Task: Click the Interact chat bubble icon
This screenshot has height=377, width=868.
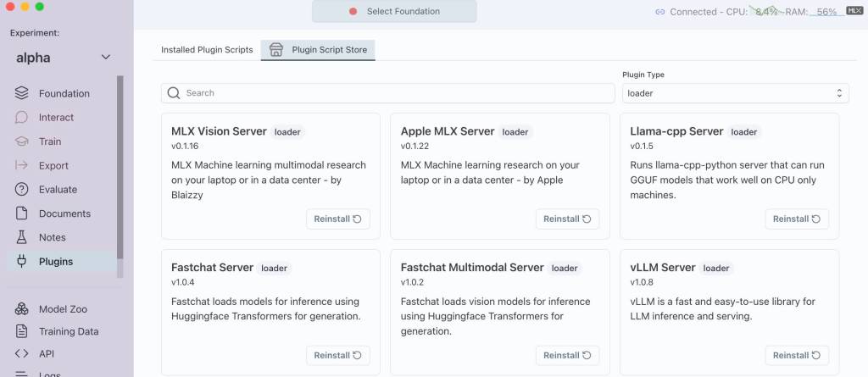Action: [22, 117]
